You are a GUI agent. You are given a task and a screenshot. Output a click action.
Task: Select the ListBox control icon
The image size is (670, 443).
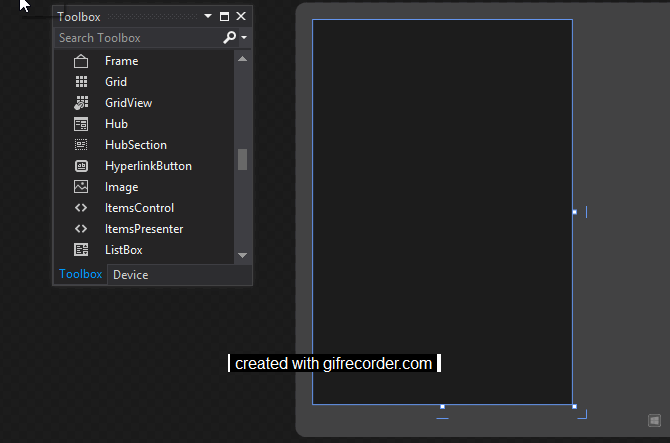click(x=81, y=250)
